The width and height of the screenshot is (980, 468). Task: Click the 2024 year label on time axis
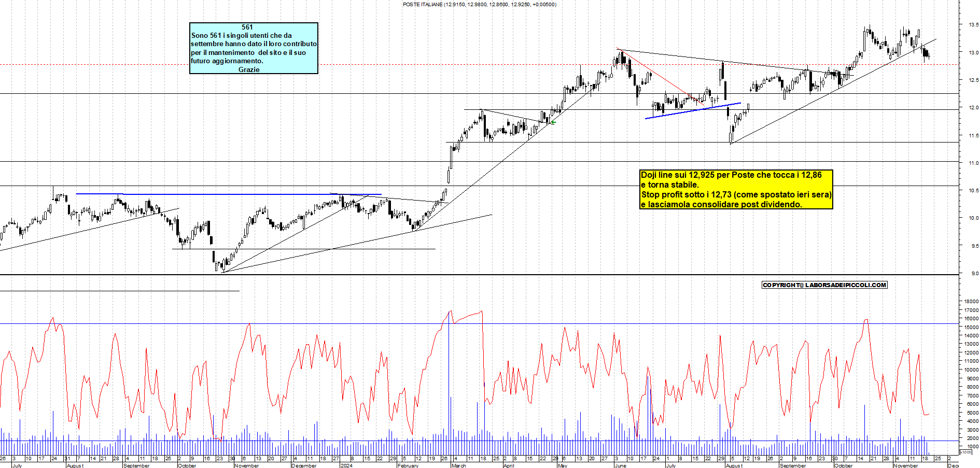click(346, 465)
